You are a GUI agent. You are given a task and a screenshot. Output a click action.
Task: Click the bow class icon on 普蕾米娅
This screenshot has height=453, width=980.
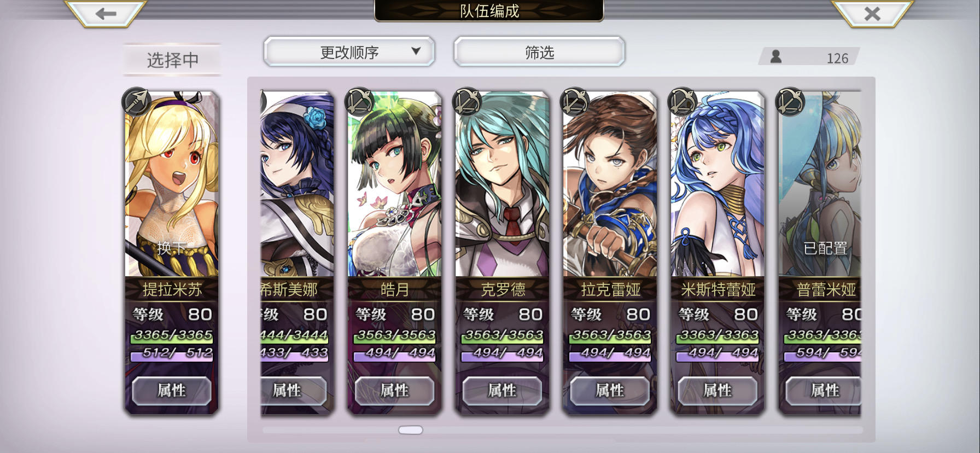pyautogui.click(x=791, y=101)
